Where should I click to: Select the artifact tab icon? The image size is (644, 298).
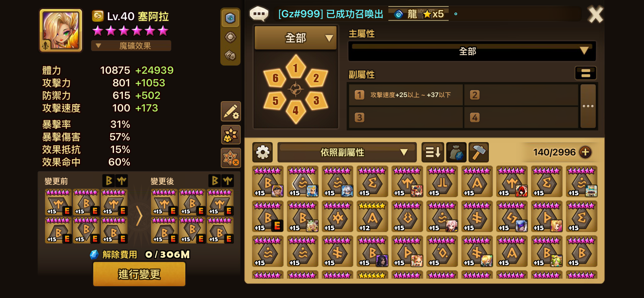[x=230, y=37]
